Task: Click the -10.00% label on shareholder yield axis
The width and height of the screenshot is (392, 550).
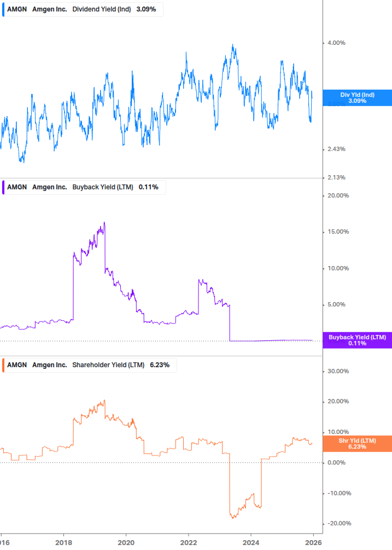Action: [x=339, y=493]
